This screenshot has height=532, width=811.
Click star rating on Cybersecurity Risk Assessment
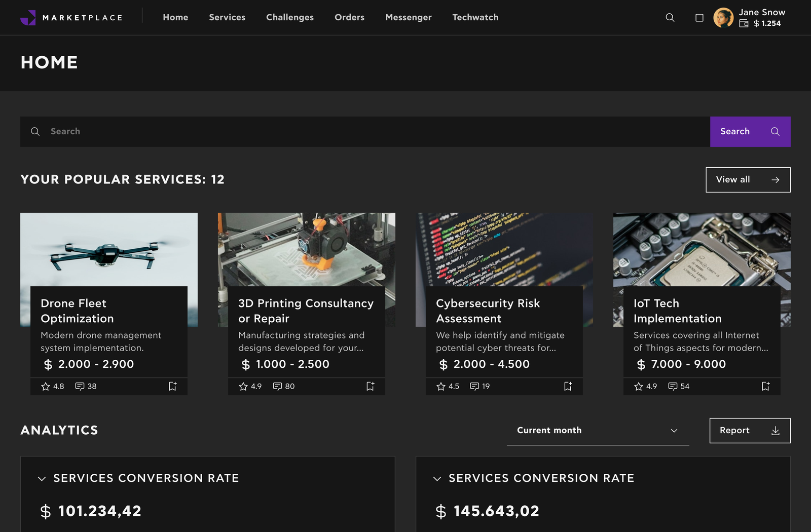click(x=441, y=386)
